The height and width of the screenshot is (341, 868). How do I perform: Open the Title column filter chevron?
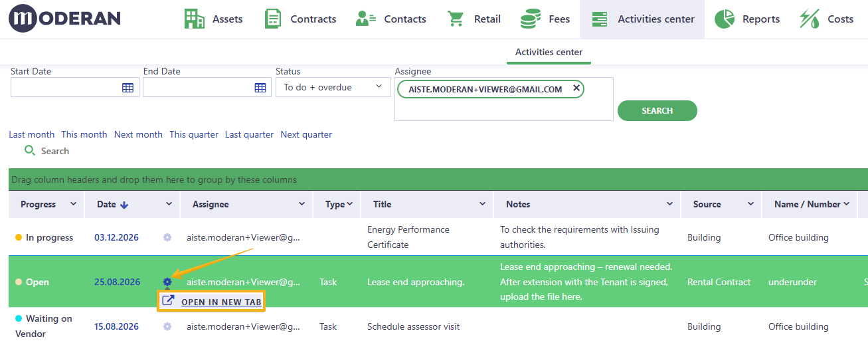tap(483, 204)
